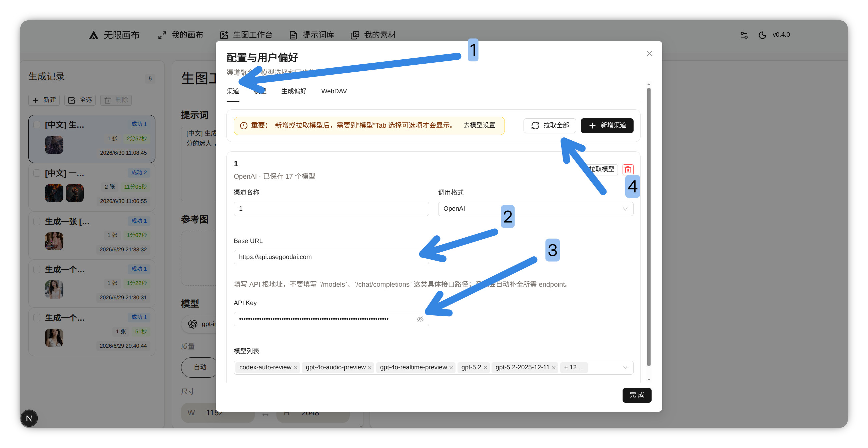Open the 调用格式 OpenAI dropdown

[x=536, y=209]
